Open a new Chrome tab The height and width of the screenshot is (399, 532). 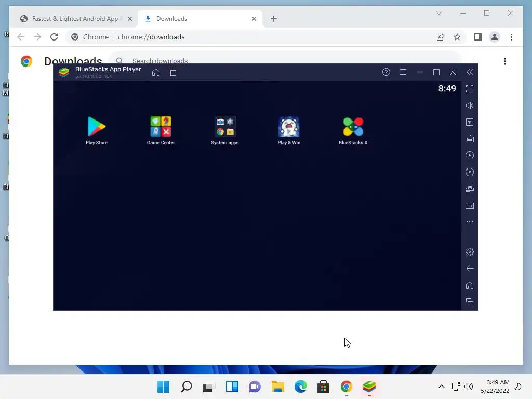click(x=274, y=19)
